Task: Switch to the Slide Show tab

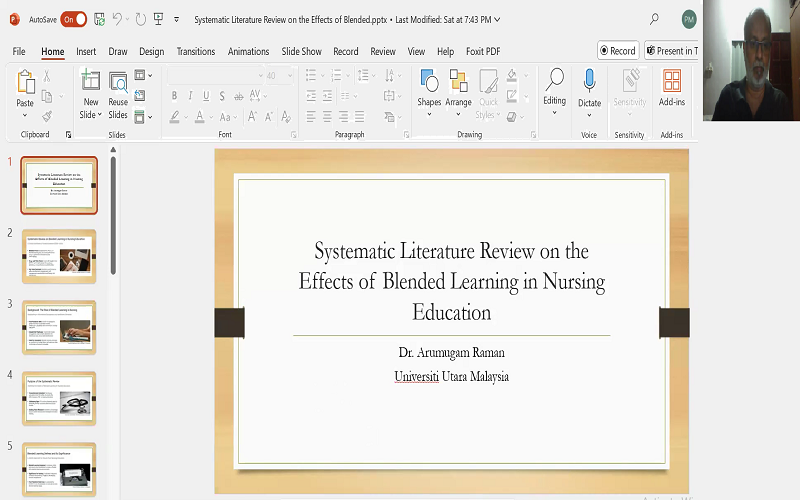Action: tap(301, 51)
